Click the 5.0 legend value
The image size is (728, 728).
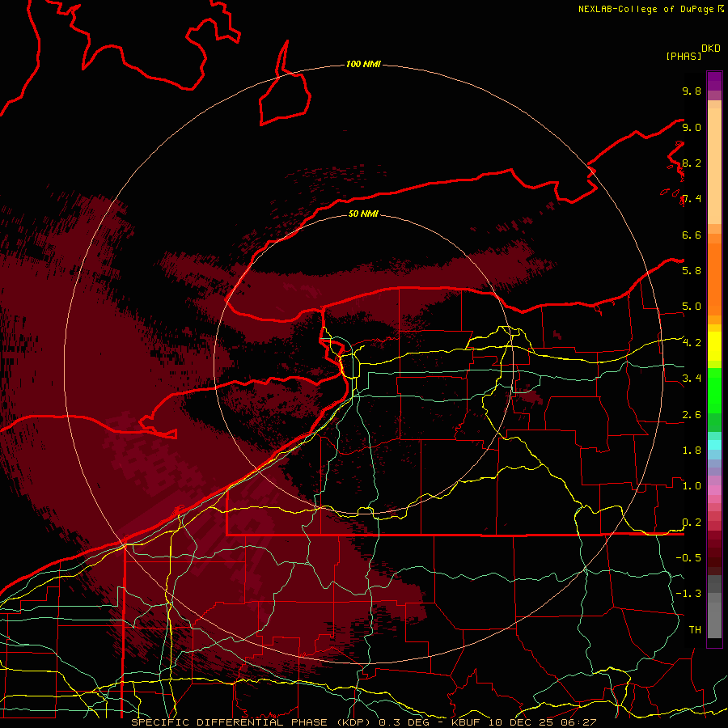coord(692,307)
